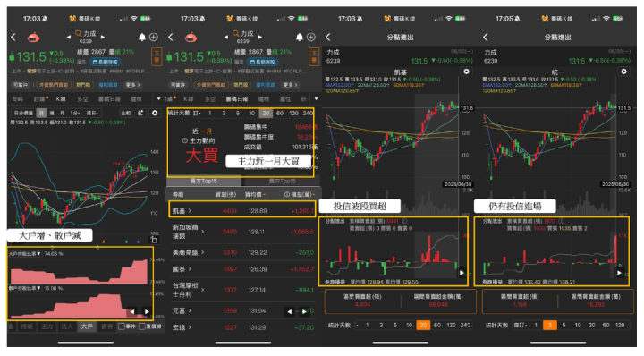Viewport: 644px width, 356px height.
Task: Go to next stock on K線 chart screen
Action: 103,38
